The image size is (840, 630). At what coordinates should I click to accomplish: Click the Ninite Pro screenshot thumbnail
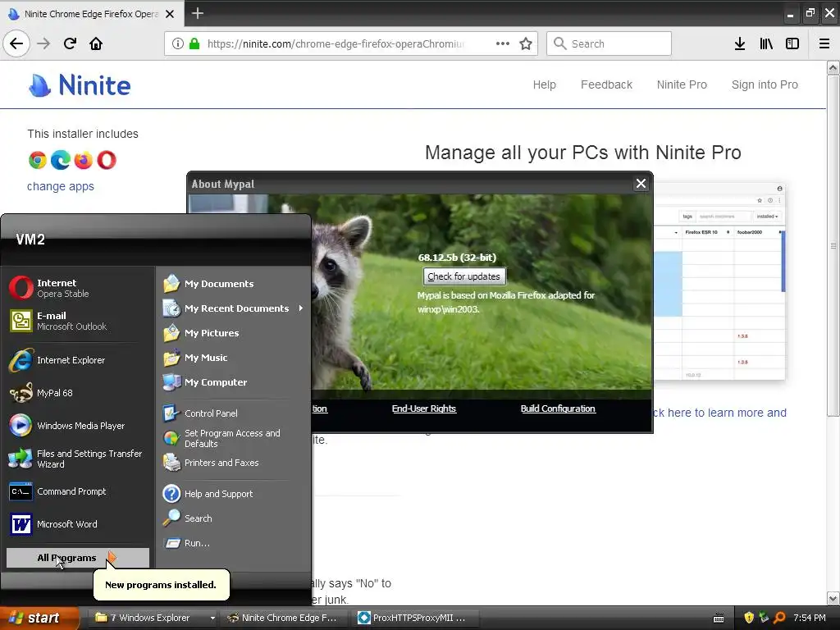tap(719, 282)
